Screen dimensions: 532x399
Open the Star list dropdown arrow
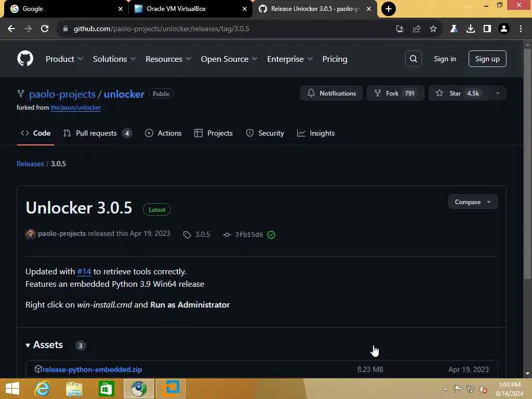(x=497, y=94)
